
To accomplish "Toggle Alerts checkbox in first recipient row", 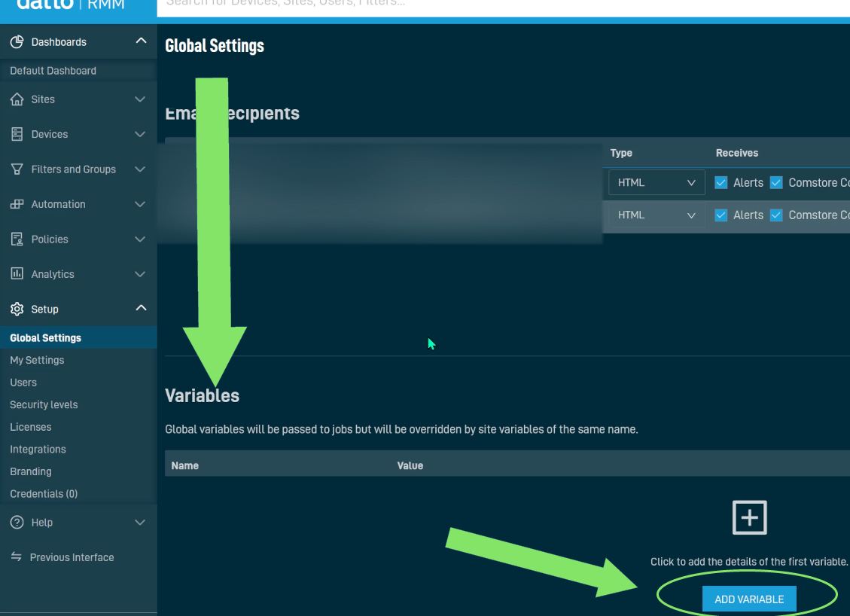I will click(721, 183).
